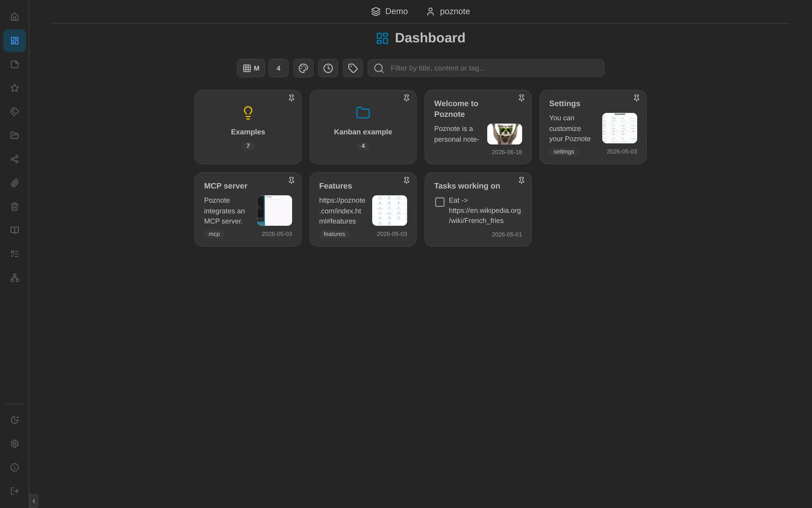Open trash from sidebar bin icon

(x=15, y=207)
